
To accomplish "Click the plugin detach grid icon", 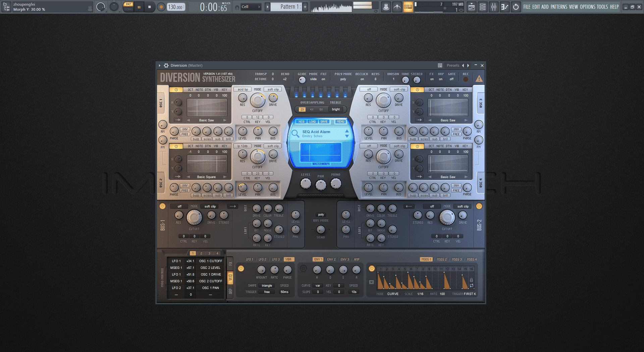I will pos(440,65).
